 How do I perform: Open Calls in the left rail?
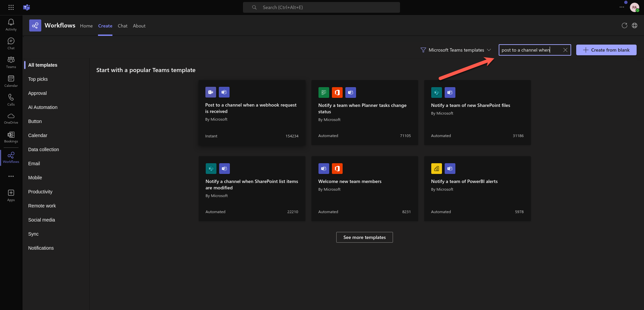(x=11, y=100)
